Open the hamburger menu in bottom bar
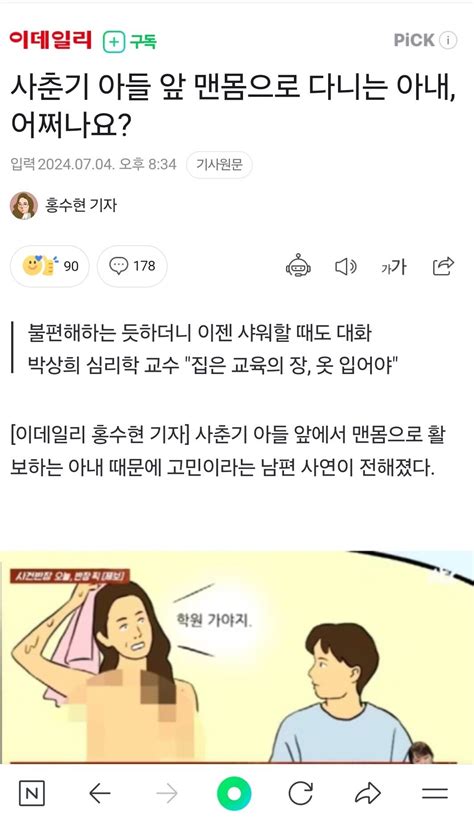Image resolution: width=474 pixels, height=822 pixels. (x=435, y=793)
